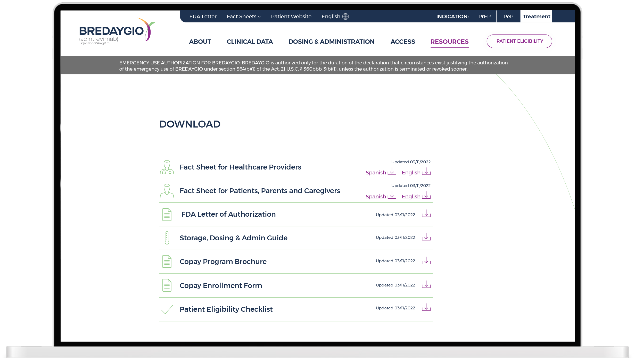
Task: Open DOSING & ADMINISTRATION menu
Action: click(x=331, y=42)
